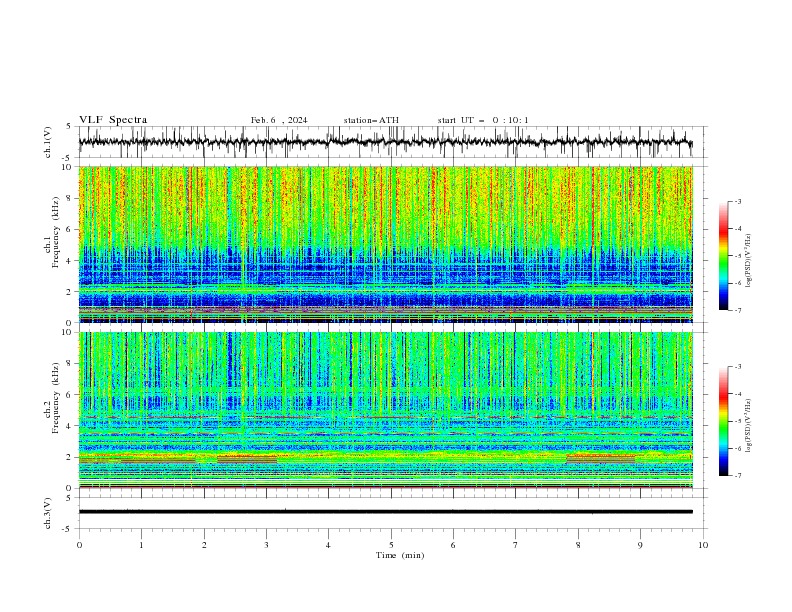Click the "-5" tick on the upper colorbar
The height and width of the screenshot is (612, 792).
tap(737, 256)
